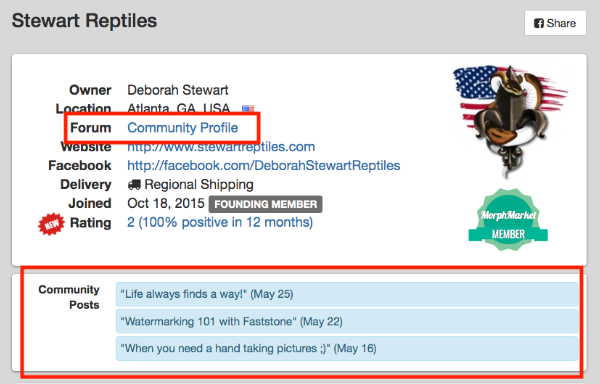Click the red NEW starburst icon
The height and width of the screenshot is (384, 600).
(51, 224)
